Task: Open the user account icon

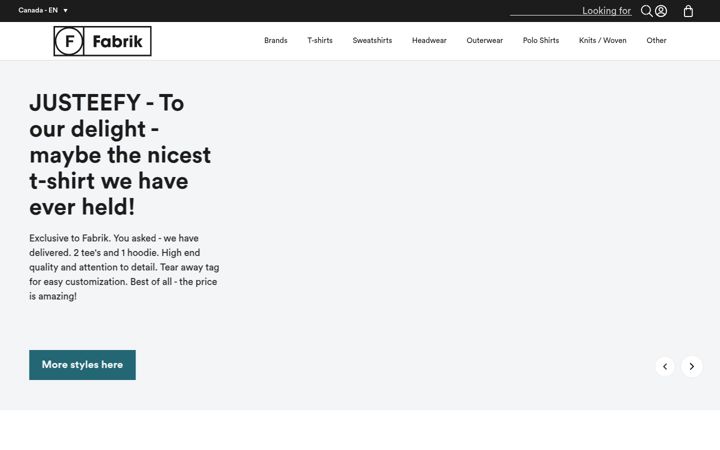Action: point(661,11)
